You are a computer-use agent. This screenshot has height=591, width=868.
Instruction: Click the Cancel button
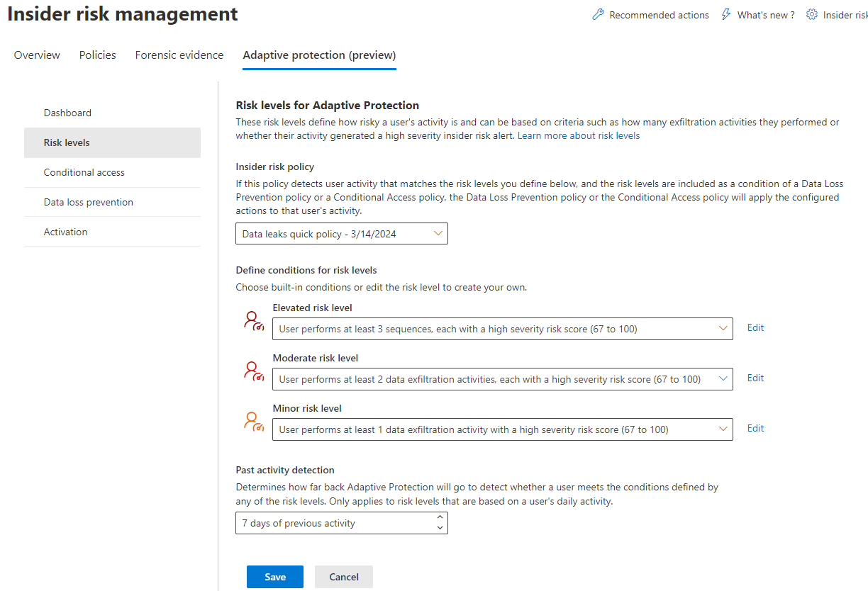(x=343, y=577)
